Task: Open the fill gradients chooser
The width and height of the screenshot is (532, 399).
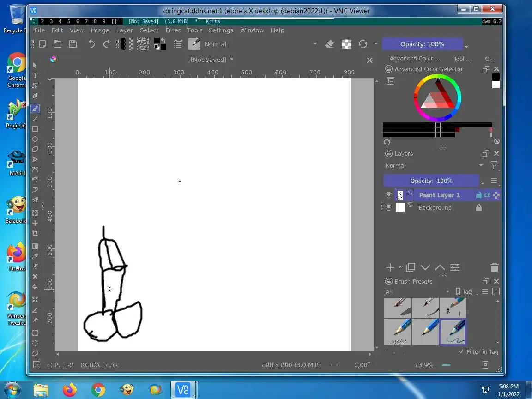Action: click(127, 44)
